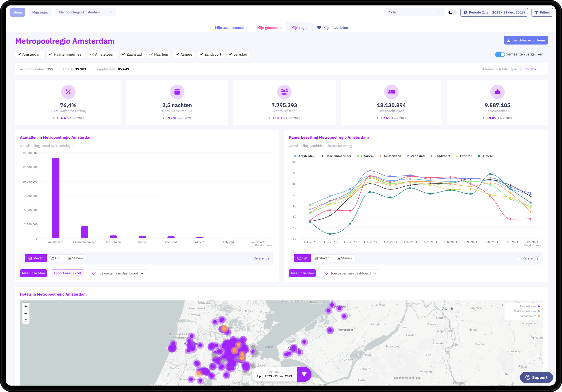Open the Periode date range picker
Screen dimensions: 562x392
494,12
